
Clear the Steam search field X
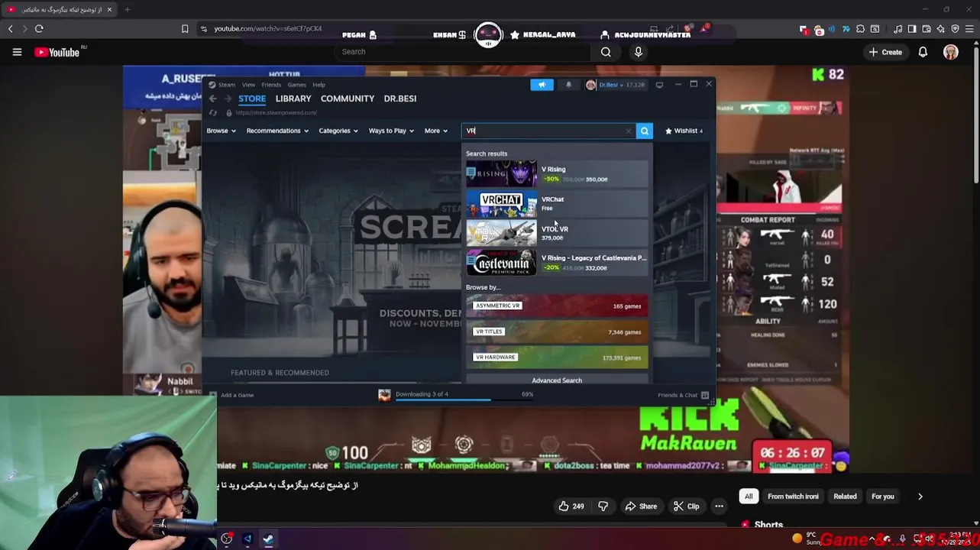pos(629,131)
